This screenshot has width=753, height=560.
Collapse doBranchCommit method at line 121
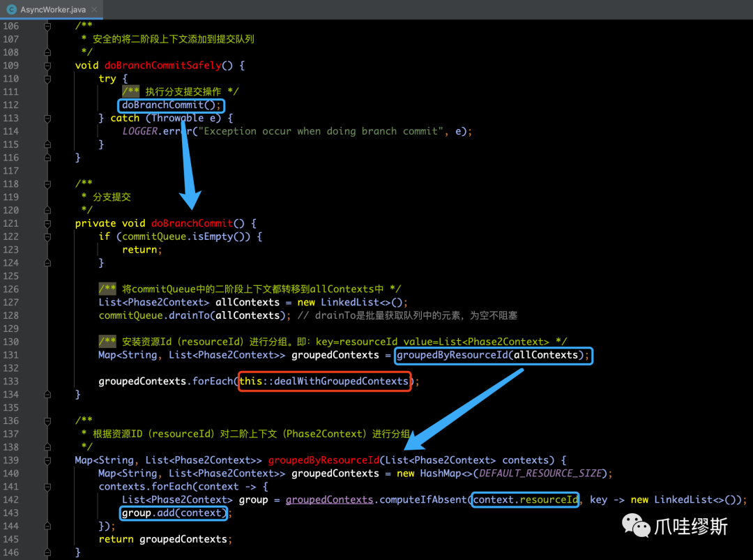pos(47,224)
